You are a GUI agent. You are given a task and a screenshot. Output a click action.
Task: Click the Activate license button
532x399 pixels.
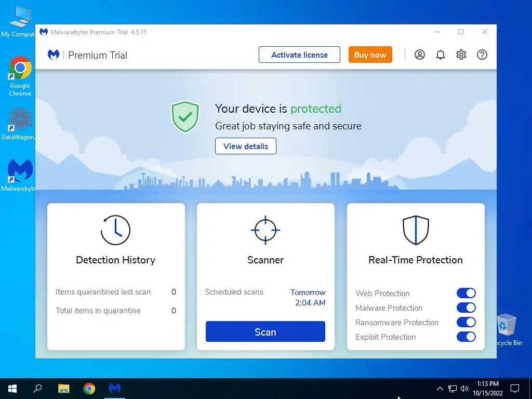coord(299,55)
